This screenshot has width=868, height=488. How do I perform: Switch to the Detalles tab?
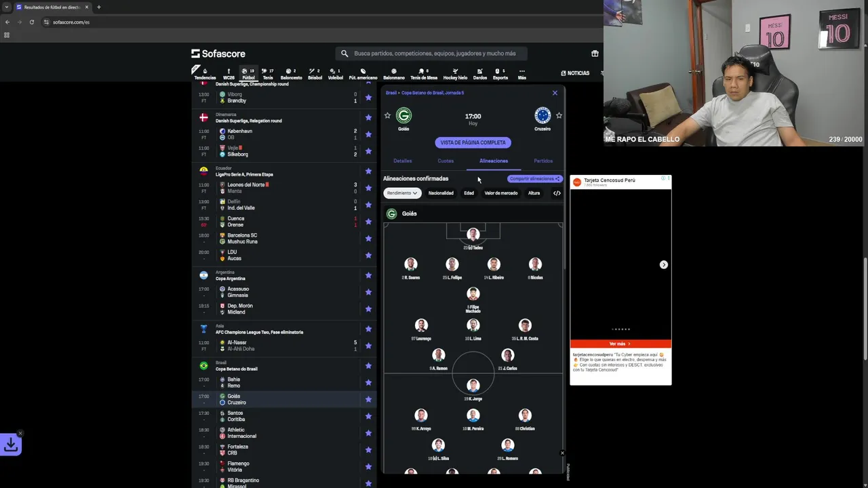click(x=402, y=161)
